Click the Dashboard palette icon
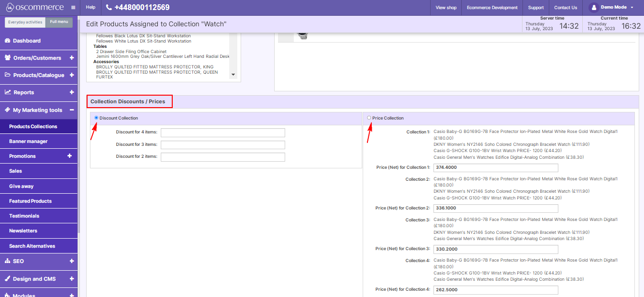Viewport: 644px width, 297px height. click(x=8, y=41)
